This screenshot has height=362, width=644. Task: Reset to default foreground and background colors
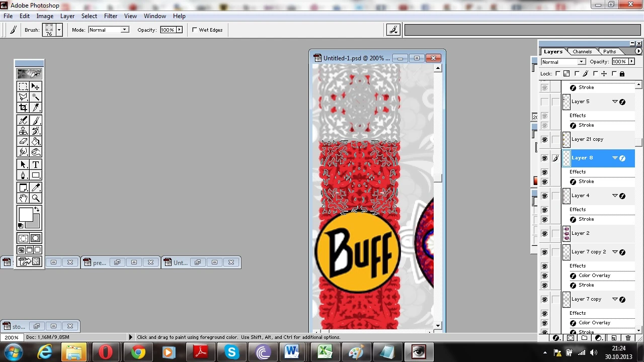[21, 226]
